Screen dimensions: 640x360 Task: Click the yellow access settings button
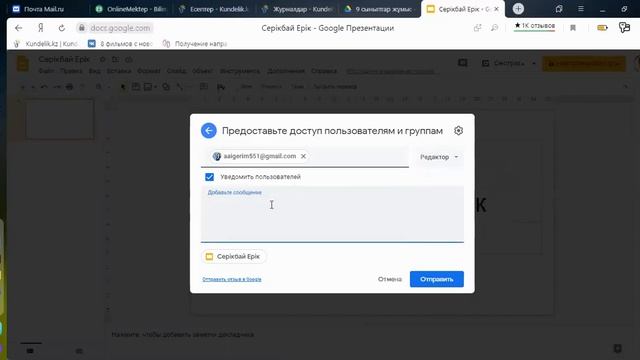point(584,64)
